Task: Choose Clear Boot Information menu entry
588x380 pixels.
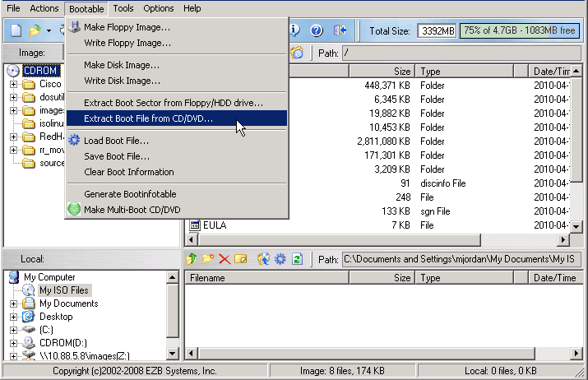Action: 176,172
